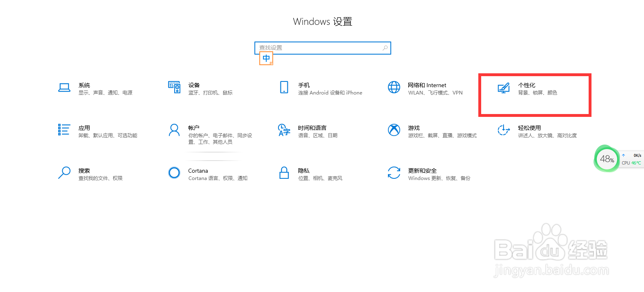This screenshot has height=292, width=644.
Task: Click the search magnifier in 查找设置 box
Action: 385,48
